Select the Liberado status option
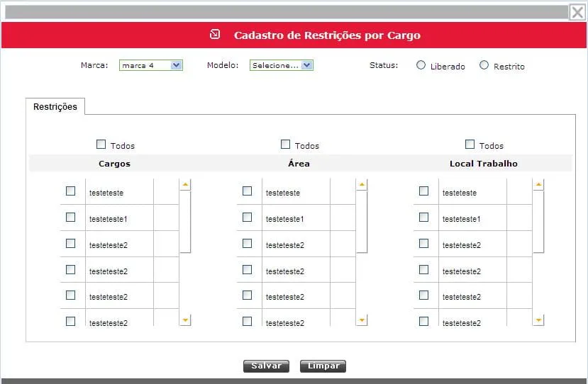 point(421,65)
